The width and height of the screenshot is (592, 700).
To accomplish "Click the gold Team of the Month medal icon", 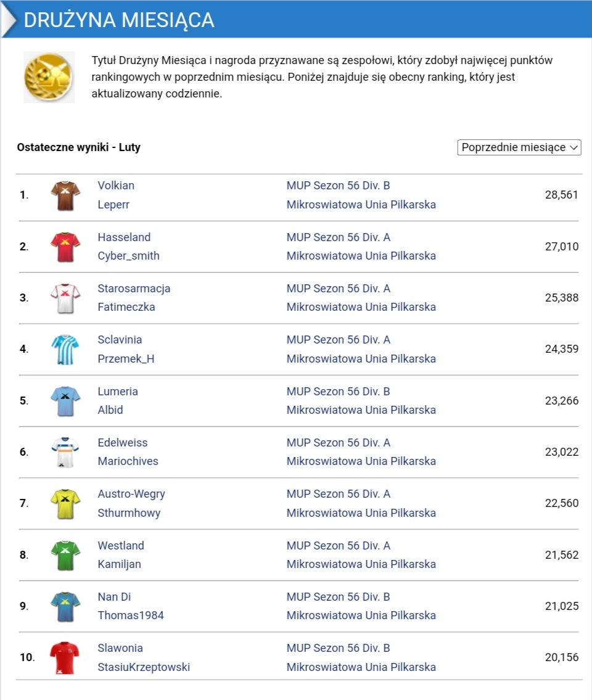I will [x=49, y=77].
